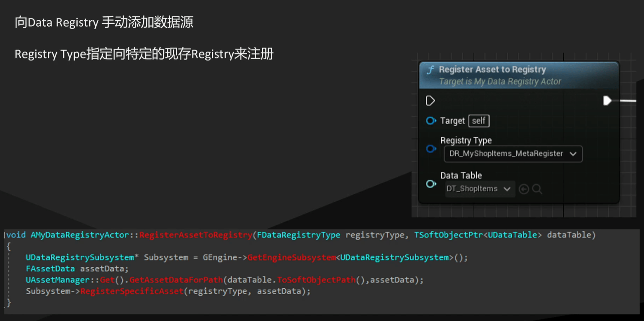The height and width of the screenshot is (321, 644).
Task: Click the output execution pin on the node
Action: [607, 101]
